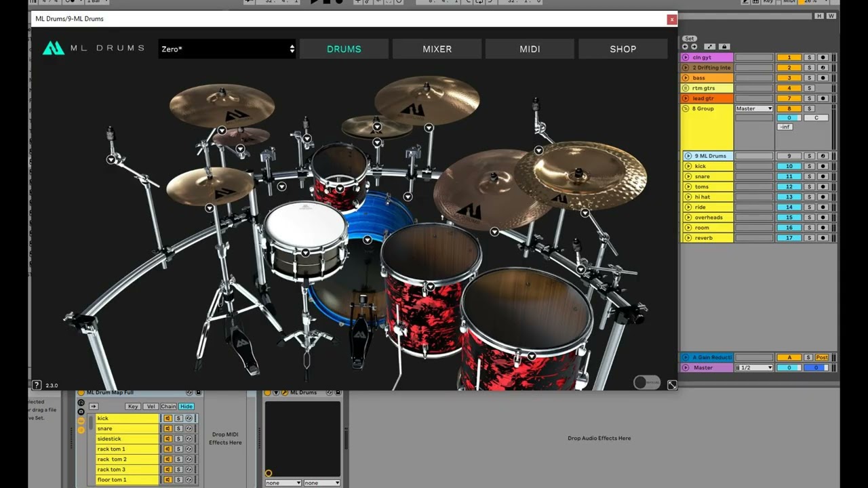Adjust the 8 Group volume slider at 0

click(x=789, y=118)
